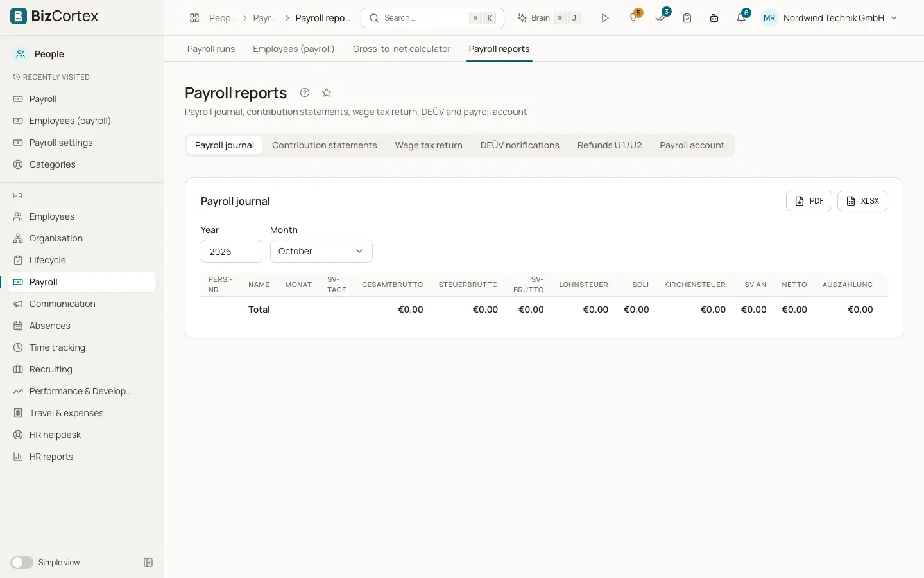Screen dimensions: 924x578
Task: Click the Lifecycle clipboard icon in sidebar
Action: point(18,260)
